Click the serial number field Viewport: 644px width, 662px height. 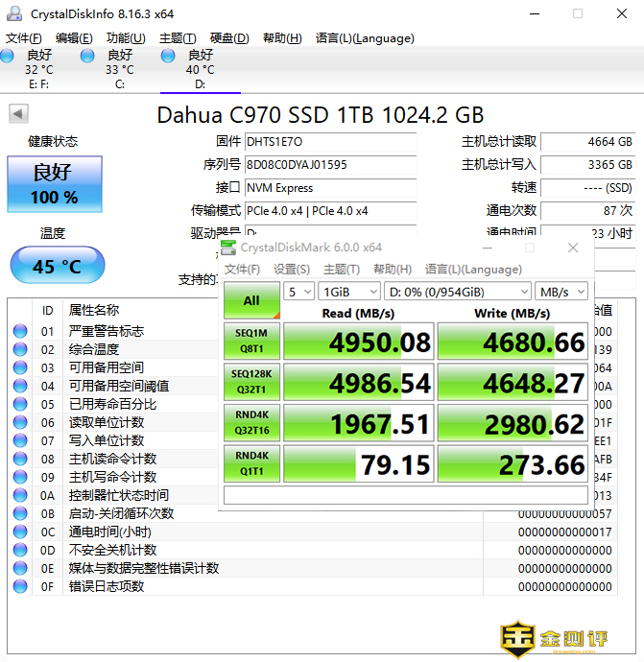point(330,164)
